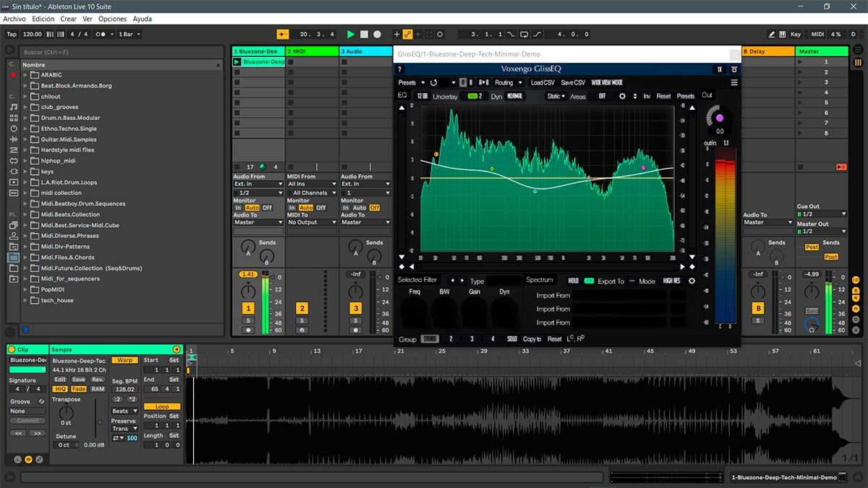Click the GlissEQ undo circular arrow icon
868x488 pixels.
(x=433, y=82)
